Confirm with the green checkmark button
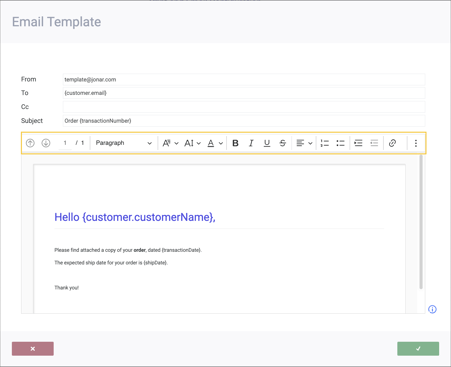451x367 pixels. coord(418,349)
